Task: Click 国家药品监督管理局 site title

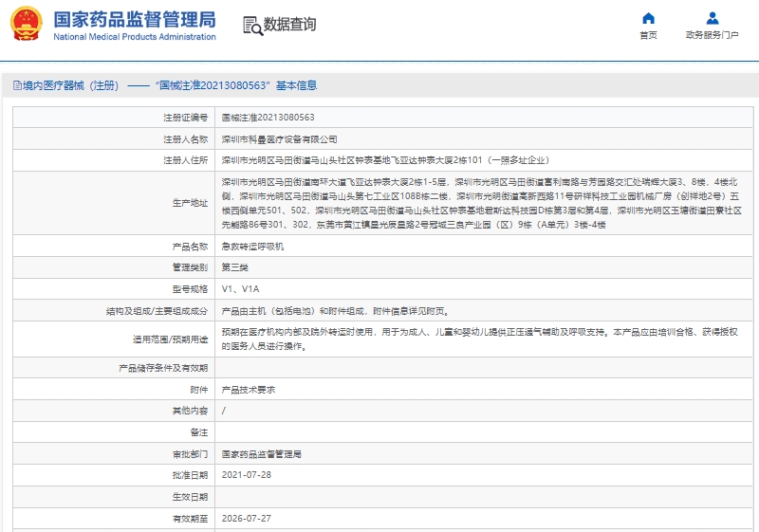Action: (135, 20)
